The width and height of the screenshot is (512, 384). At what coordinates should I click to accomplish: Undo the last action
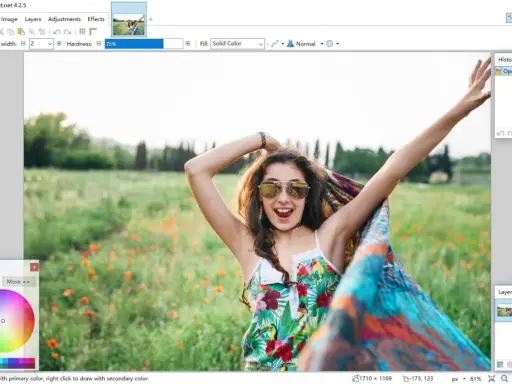tap(57, 32)
